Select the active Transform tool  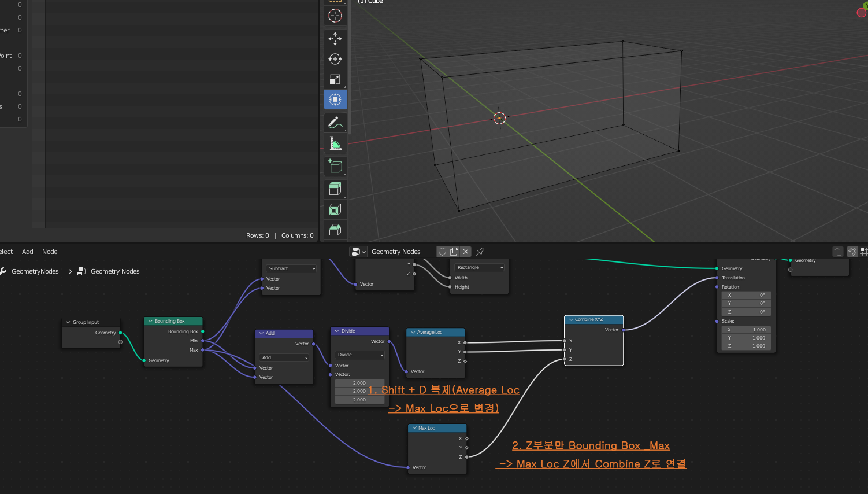coord(335,99)
